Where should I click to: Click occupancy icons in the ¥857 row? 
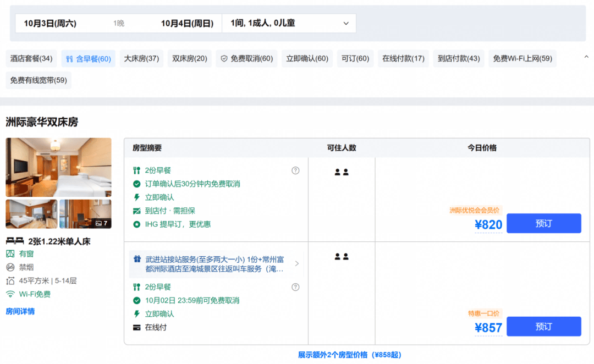click(342, 256)
